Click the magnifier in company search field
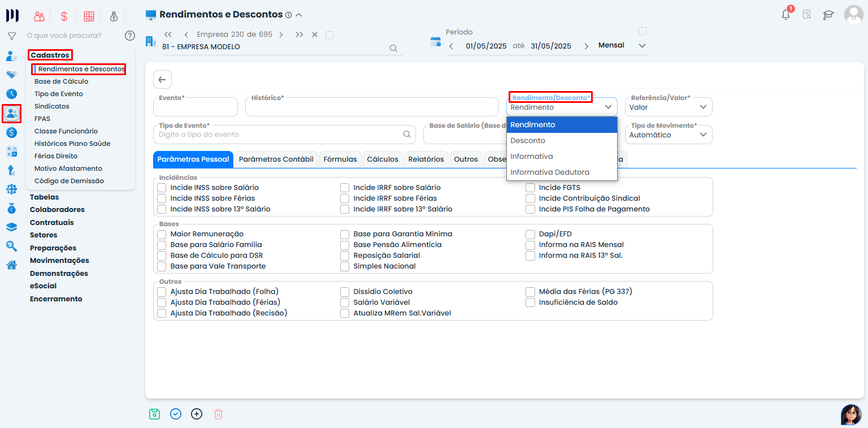Image resolution: width=868 pixels, height=428 pixels. point(393,48)
